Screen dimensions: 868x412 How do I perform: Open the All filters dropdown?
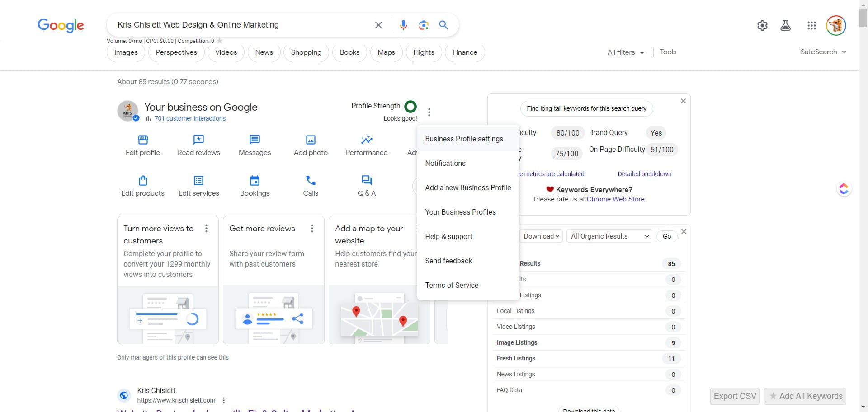tap(626, 52)
